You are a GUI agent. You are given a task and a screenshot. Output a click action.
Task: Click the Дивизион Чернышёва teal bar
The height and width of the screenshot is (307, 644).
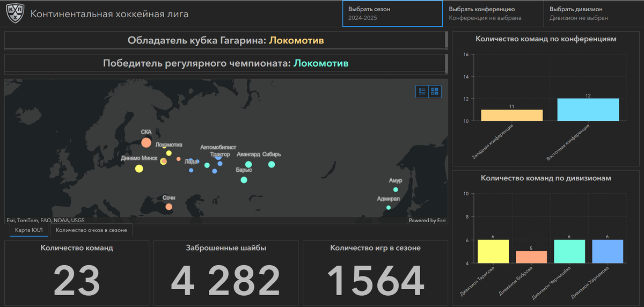pyautogui.click(x=569, y=251)
